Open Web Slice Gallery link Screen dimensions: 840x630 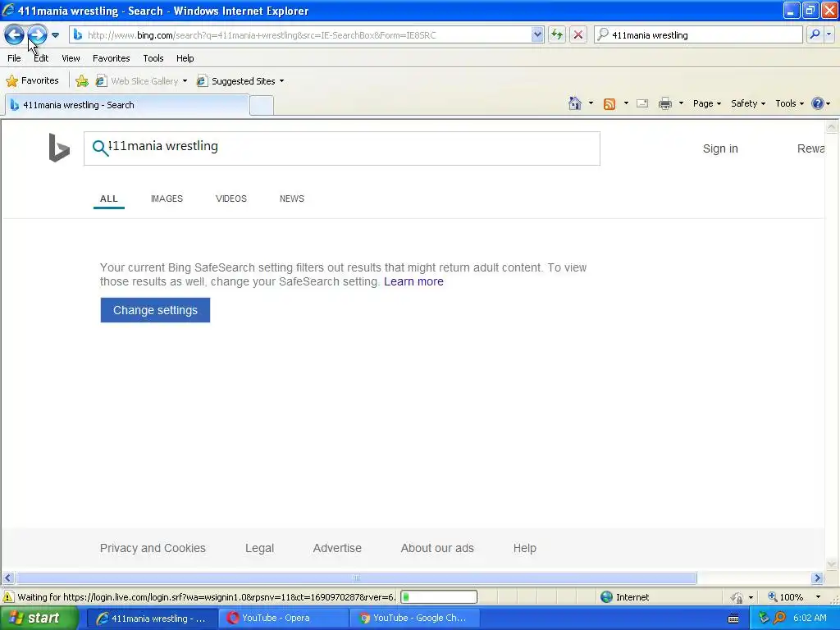tap(137, 81)
